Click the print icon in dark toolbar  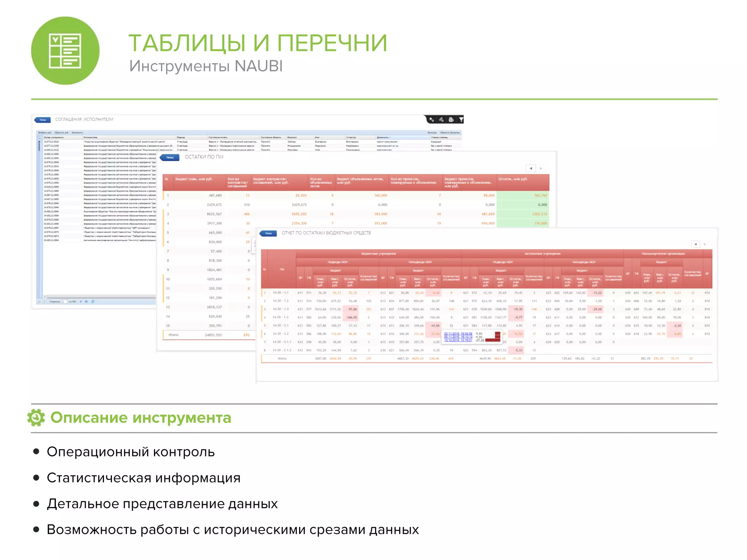[x=451, y=120]
